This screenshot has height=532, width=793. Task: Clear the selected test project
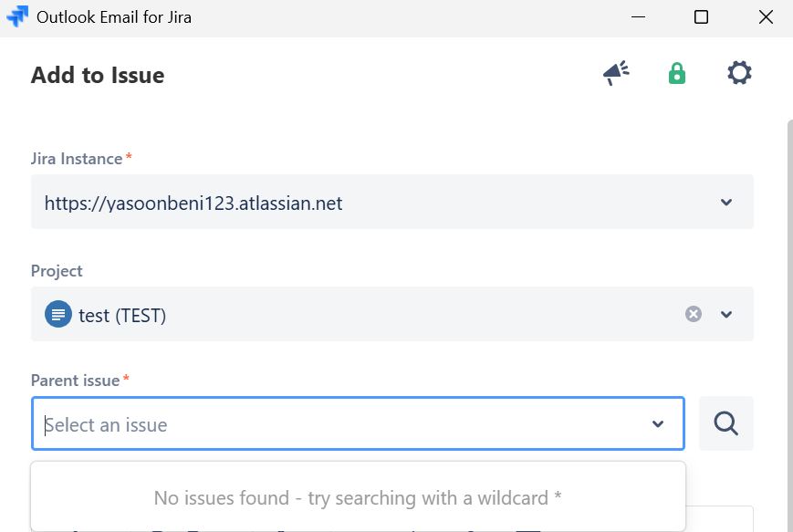(694, 314)
